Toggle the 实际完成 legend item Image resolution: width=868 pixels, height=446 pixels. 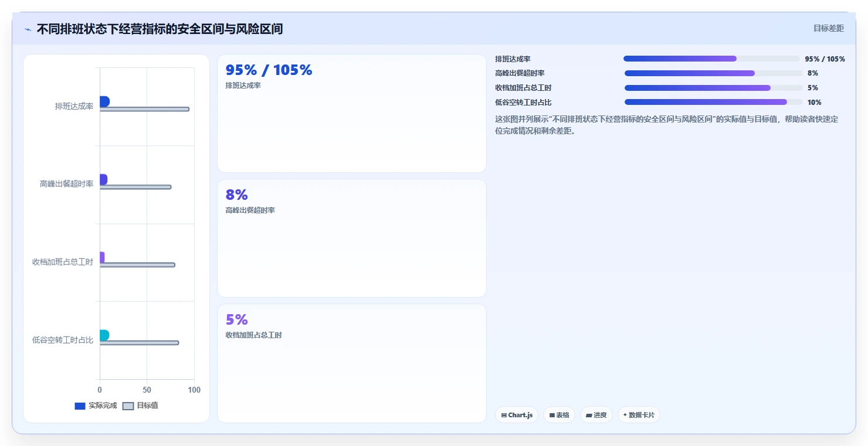96,406
